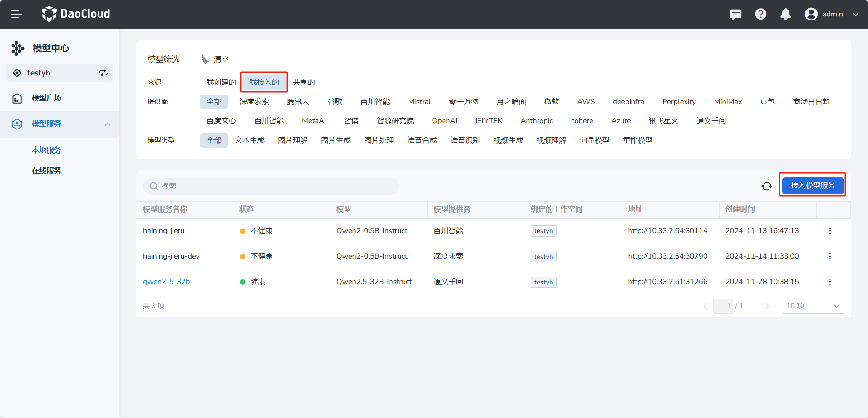Open 本地服务 submenu item
Screen dimensions: 868x418
[46, 150]
